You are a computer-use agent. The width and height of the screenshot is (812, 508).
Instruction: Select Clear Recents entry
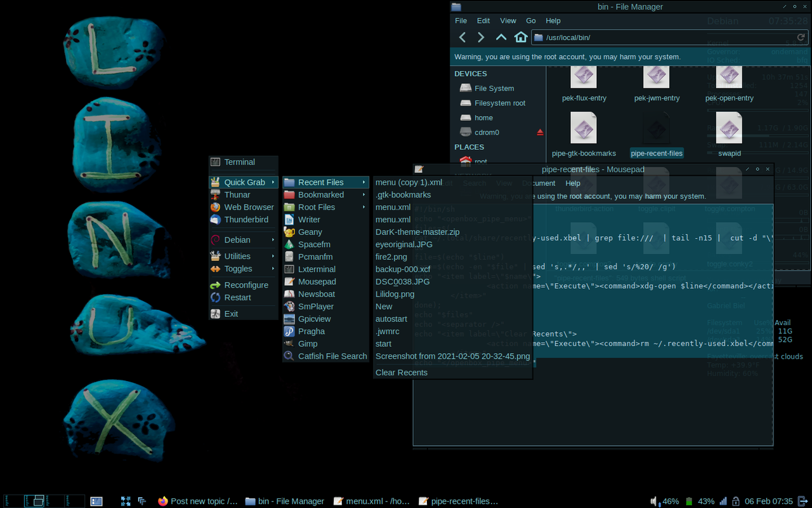(452, 373)
